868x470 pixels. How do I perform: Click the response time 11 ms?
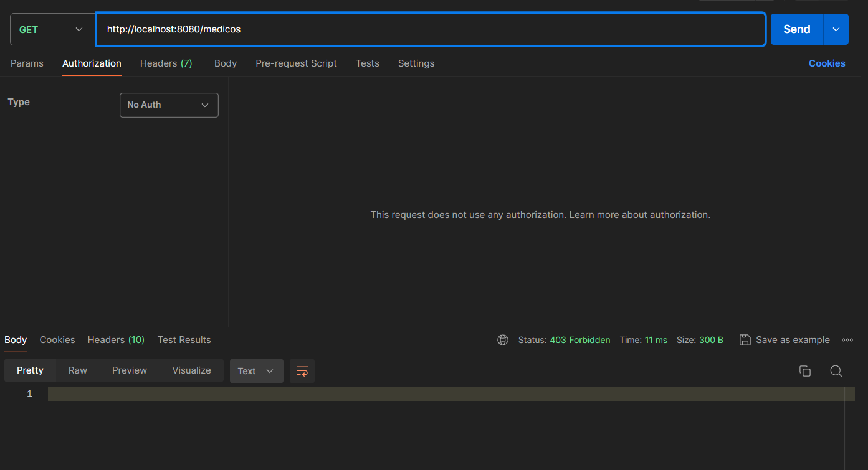pyautogui.click(x=656, y=340)
